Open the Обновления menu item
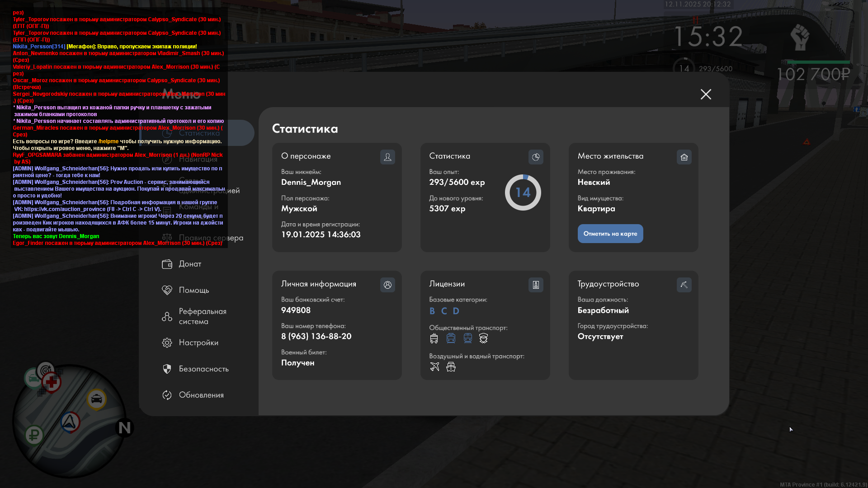The width and height of the screenshot is (868, 488). coord(201,395)
